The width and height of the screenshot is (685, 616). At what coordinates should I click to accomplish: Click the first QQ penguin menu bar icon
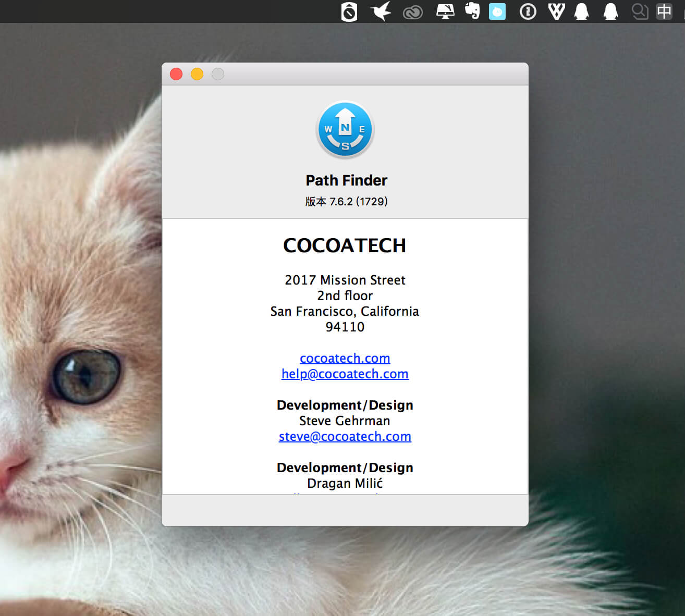582,11
